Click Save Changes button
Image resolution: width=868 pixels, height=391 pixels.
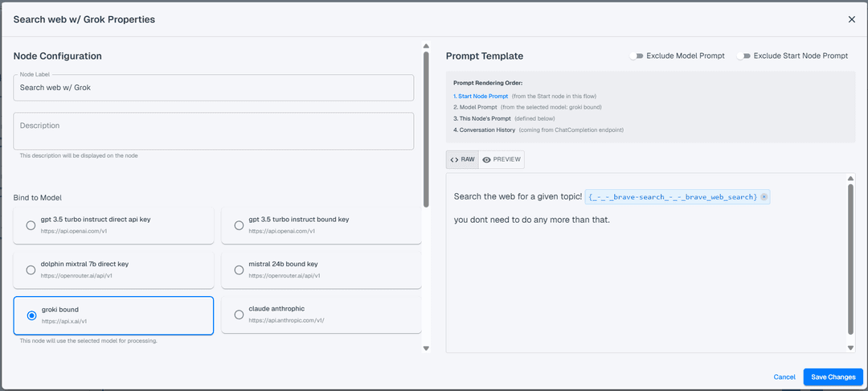833,377
